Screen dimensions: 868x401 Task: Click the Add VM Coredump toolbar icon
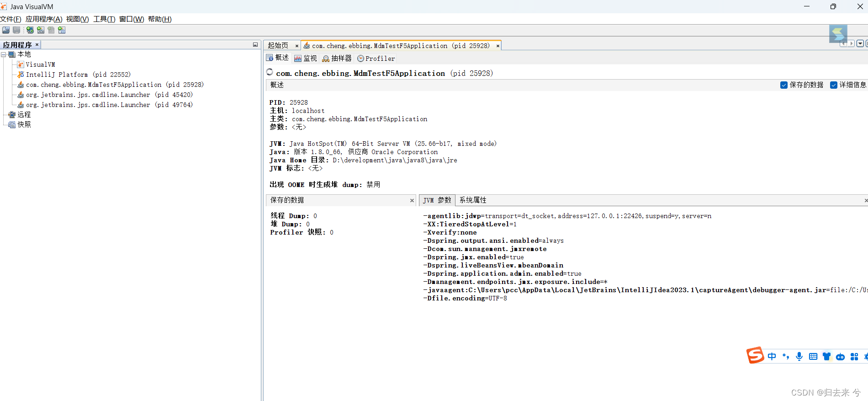(x=51, y=30)
